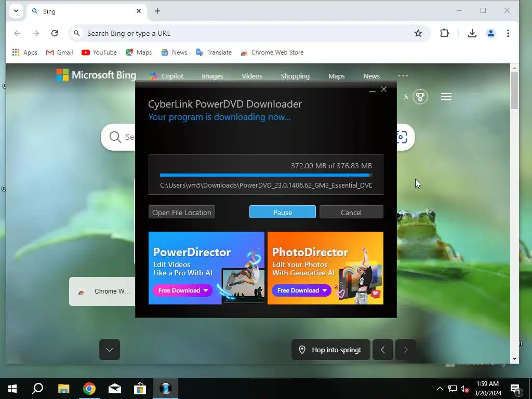Cancel the PowerDVD download

point(351,212)
